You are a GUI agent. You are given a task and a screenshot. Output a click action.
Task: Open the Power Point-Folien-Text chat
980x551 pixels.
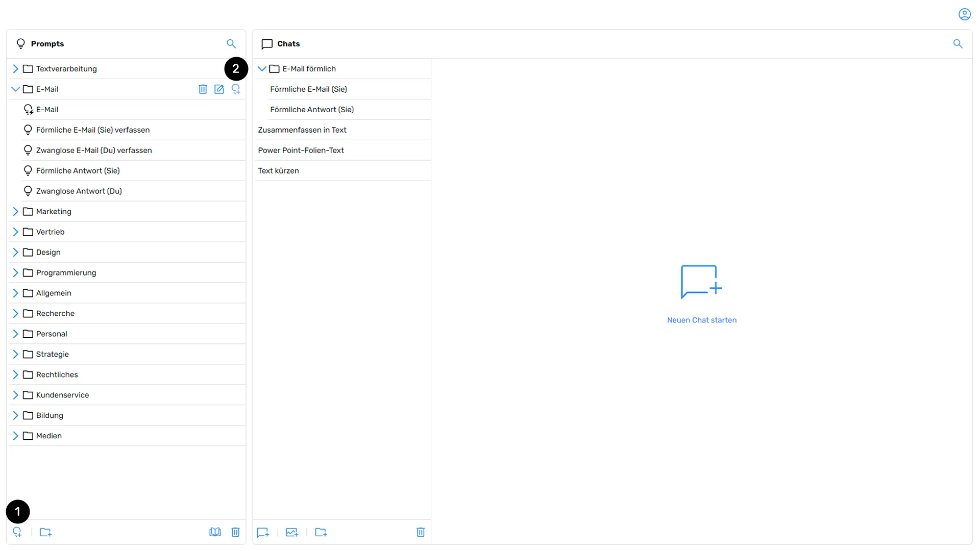(301, 151)
